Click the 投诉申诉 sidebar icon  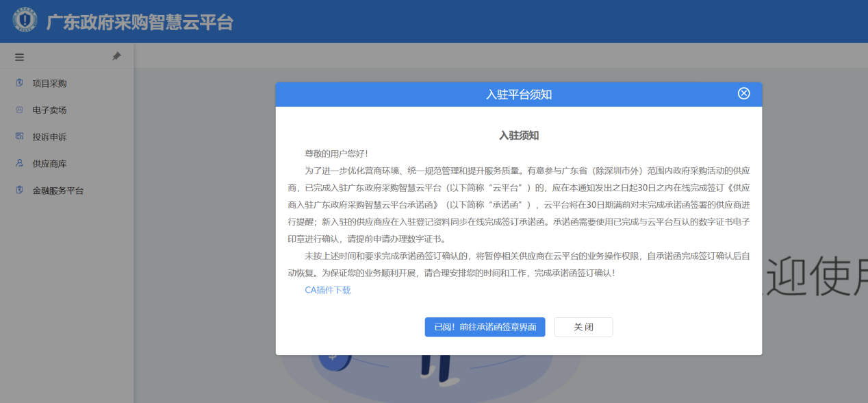click(19, 136)
